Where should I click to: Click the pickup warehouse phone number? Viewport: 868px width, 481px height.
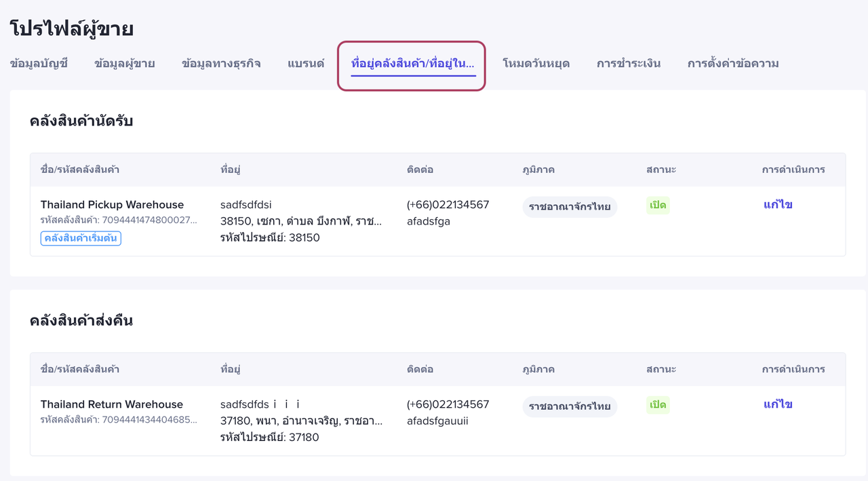tap(448, 205)
